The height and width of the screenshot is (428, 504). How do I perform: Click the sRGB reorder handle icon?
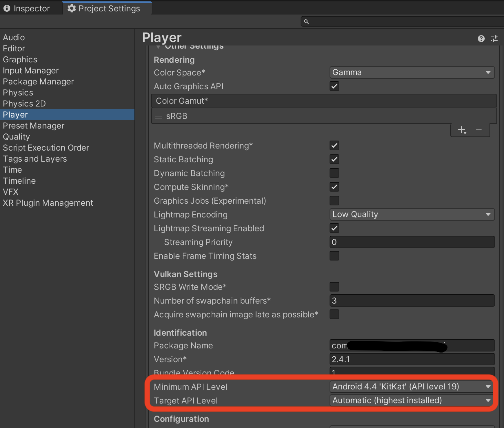click(159, 116)
